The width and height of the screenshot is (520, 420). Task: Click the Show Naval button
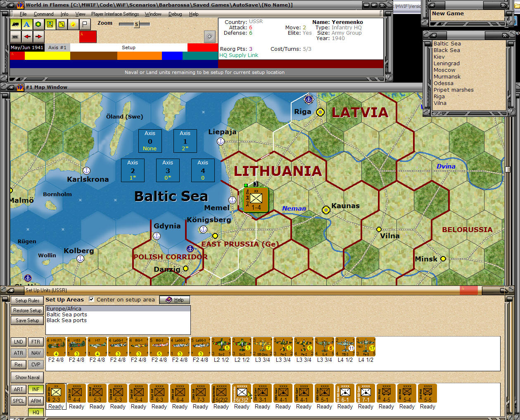click(27, 377)
